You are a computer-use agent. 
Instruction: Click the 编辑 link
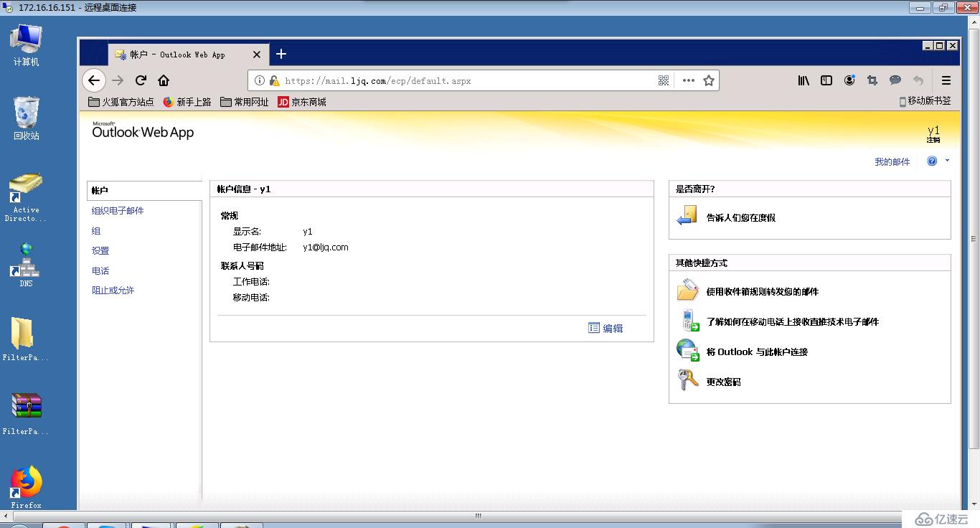point(613,329)
